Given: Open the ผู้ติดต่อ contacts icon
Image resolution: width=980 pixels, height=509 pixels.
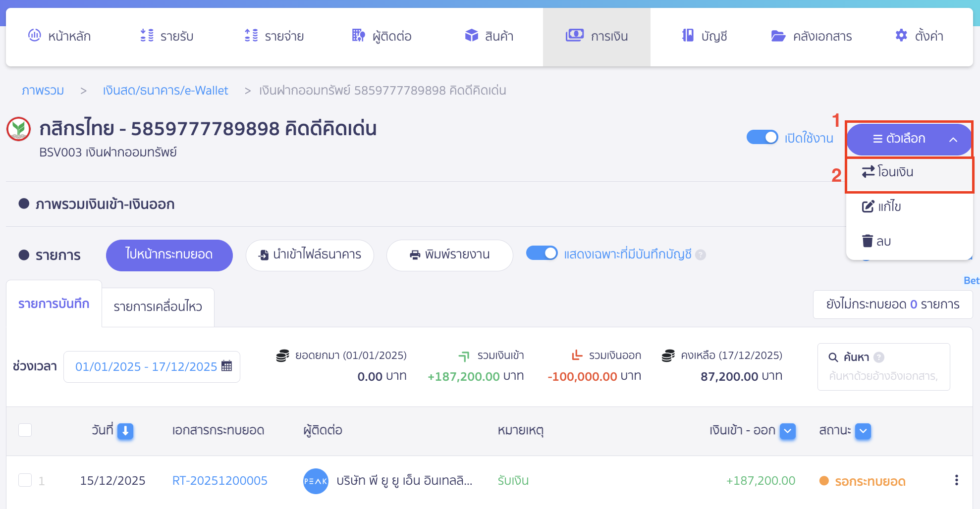Looking at the screenshot, I should pyautogui.click(x=358, y=36).
